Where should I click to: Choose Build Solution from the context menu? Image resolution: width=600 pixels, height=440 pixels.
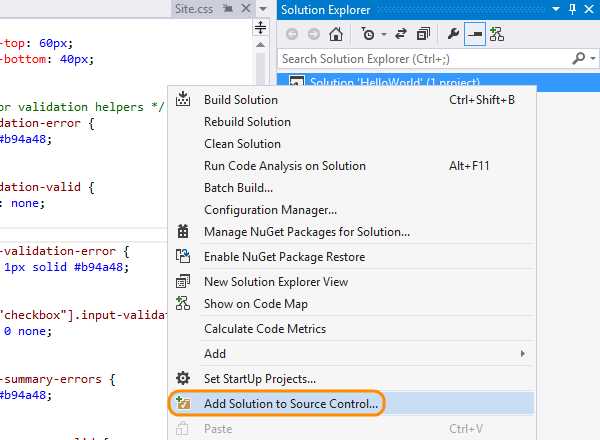241,100
